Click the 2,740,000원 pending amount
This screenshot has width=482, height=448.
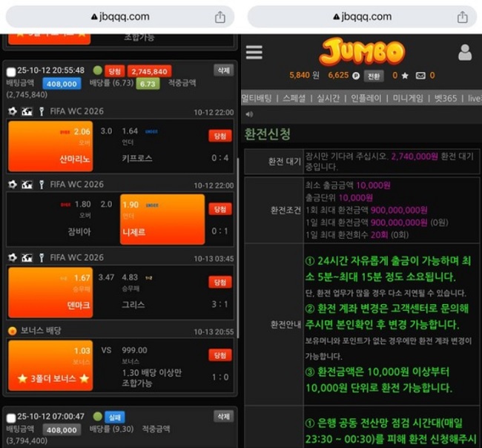tap(415, 157)
